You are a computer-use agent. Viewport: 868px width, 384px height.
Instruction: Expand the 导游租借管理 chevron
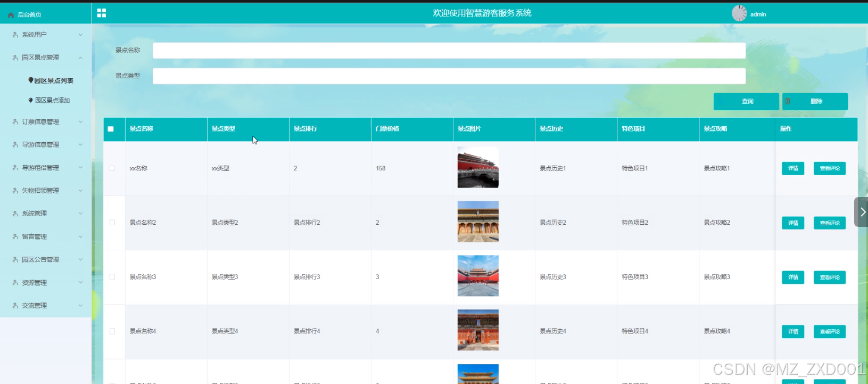tap(80, 168)
